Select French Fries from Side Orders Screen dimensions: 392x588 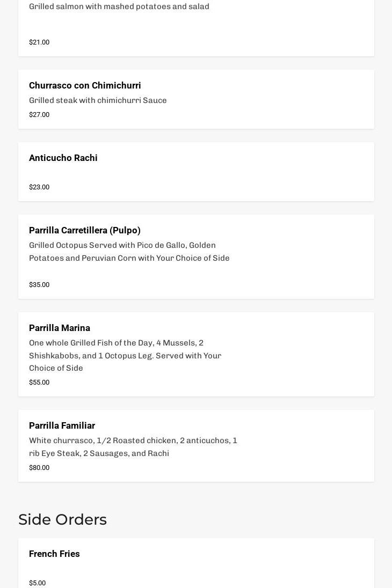pyautogui.click(x=54, y=554)
